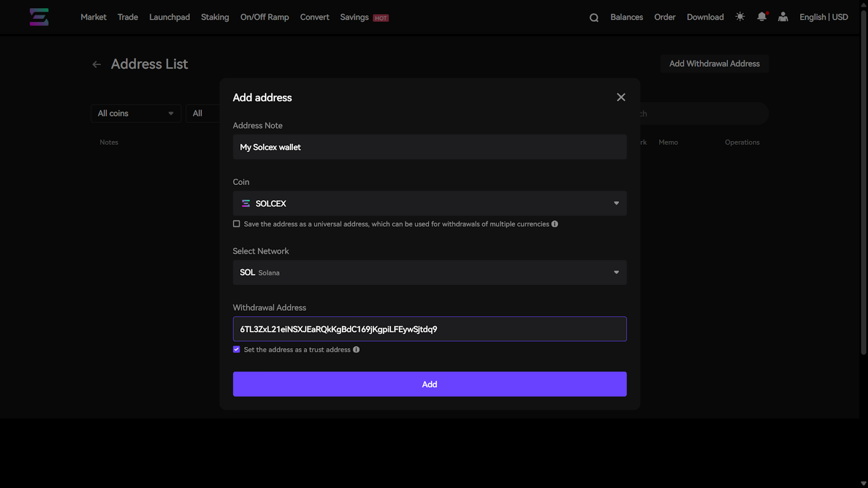Click the Address Note input field
The width and height of the screenshot is (868, 488).
(430, 147)
